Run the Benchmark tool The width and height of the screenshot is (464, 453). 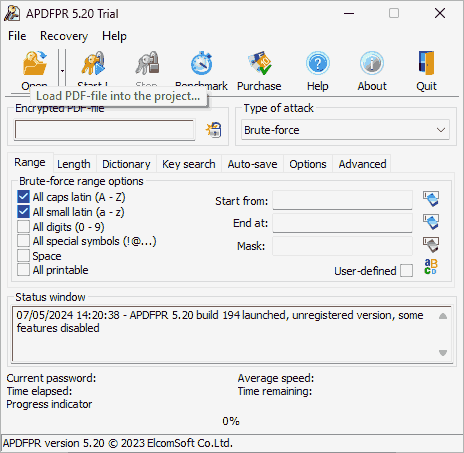(201, 63)
